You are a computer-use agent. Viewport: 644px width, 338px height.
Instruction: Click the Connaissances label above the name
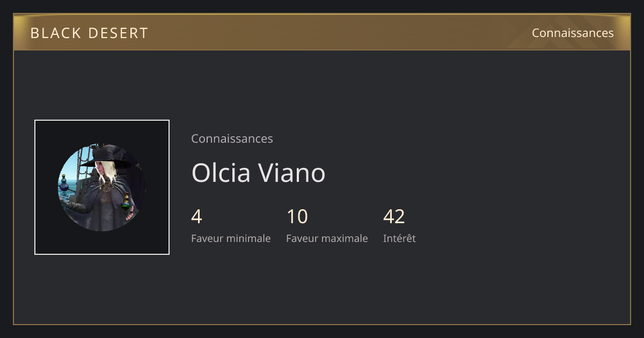point(232,138)
